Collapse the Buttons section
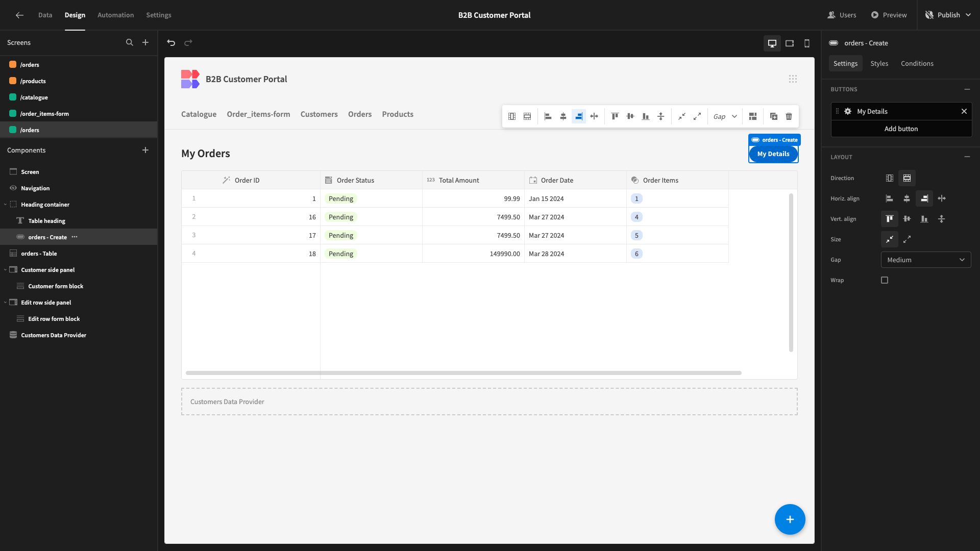The image size is (980, 551). point(967,89)
